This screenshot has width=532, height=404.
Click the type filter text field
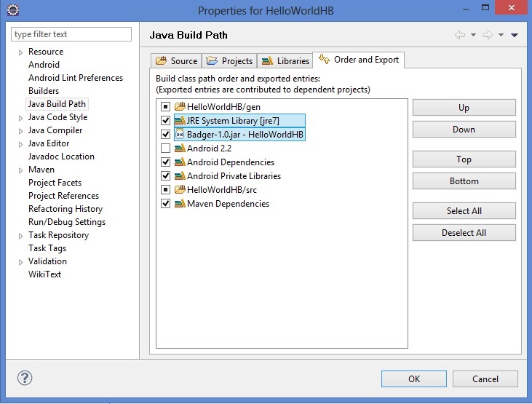71,34
